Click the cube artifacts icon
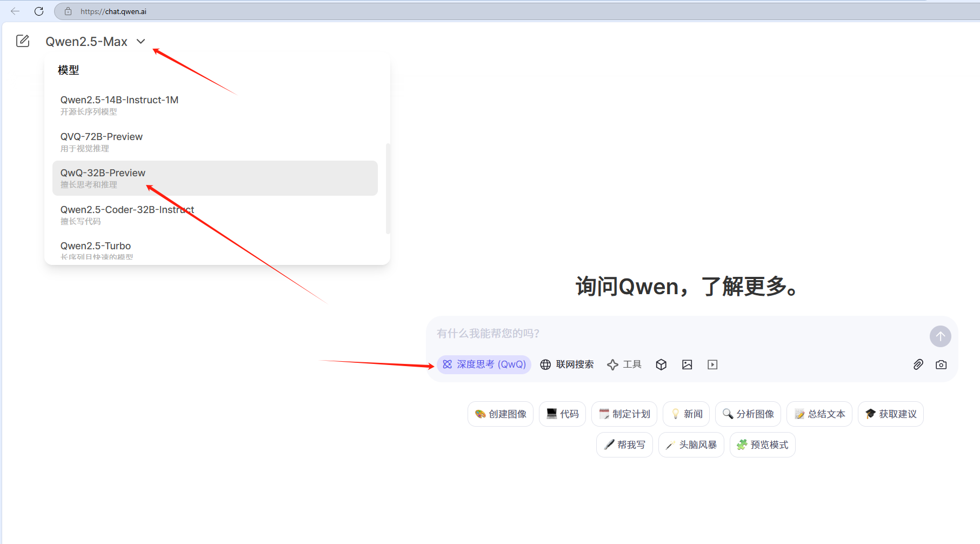Screen dimensions: 980x544 point(661,364)
